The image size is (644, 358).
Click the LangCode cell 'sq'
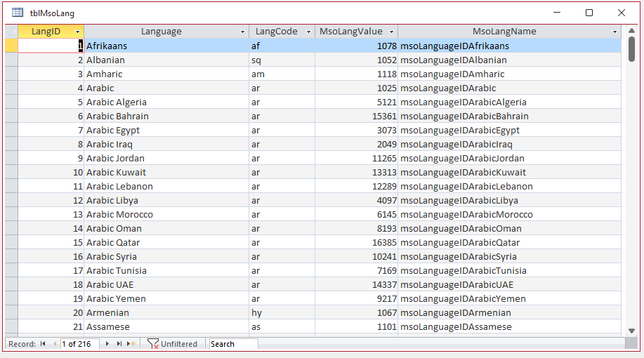tap(282, 60)
